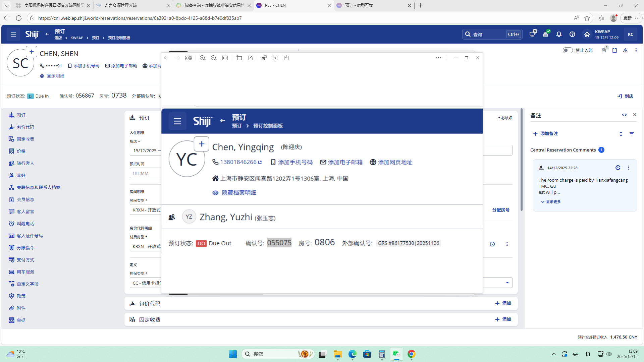Switch to the 人力资源管理系统 browser tab
This screenshot has width=644, height=362.
click(121, 5)
